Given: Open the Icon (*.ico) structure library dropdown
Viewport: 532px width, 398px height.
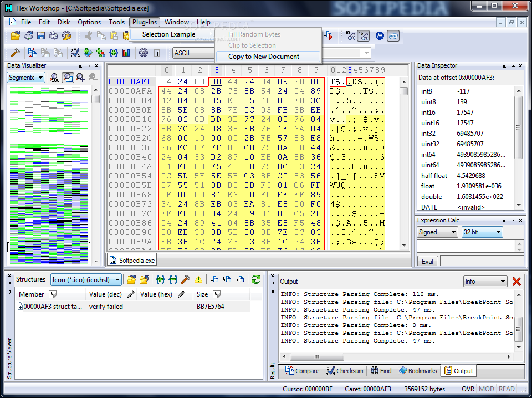Looking at the screenshot, I should (86, 279).
